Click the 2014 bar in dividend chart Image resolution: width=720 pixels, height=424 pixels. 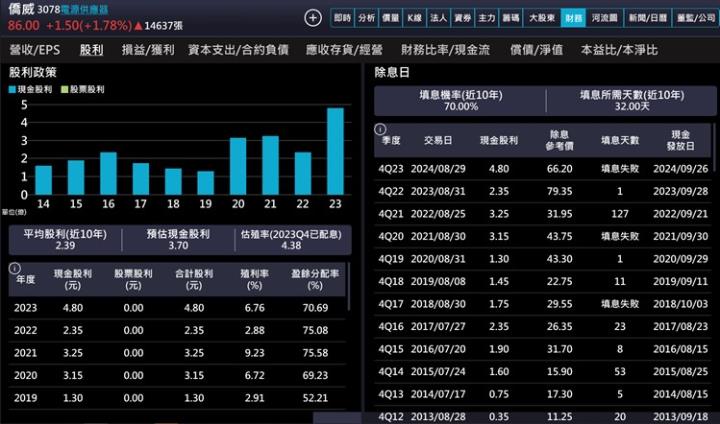tap(44, 180)
